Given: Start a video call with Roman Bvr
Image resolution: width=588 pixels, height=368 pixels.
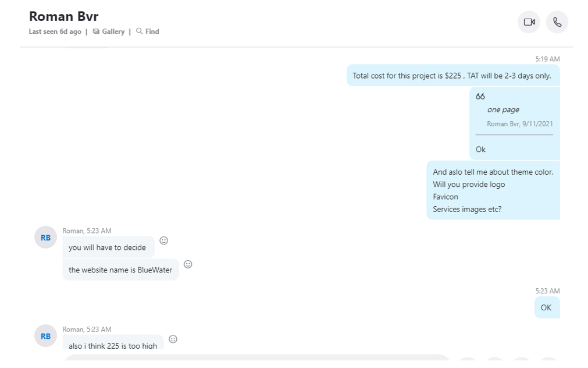Looking at the screenshot, I should pyautogui.click(x=529, y=22).
